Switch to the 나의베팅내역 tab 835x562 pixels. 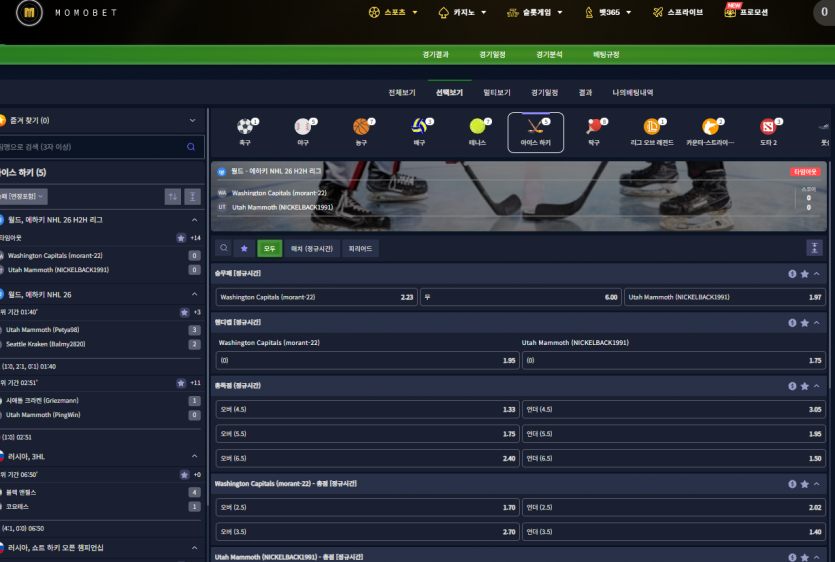click(x=633, y=93)
